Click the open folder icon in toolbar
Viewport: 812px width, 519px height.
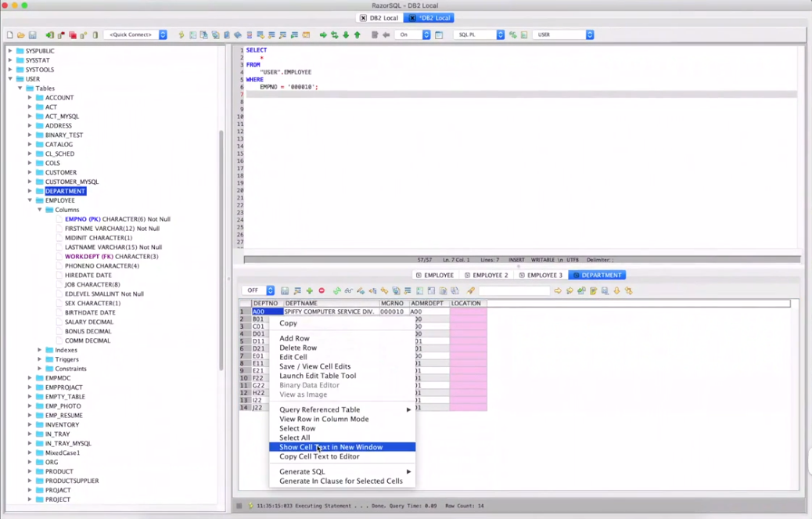click(x=20, y=35)
